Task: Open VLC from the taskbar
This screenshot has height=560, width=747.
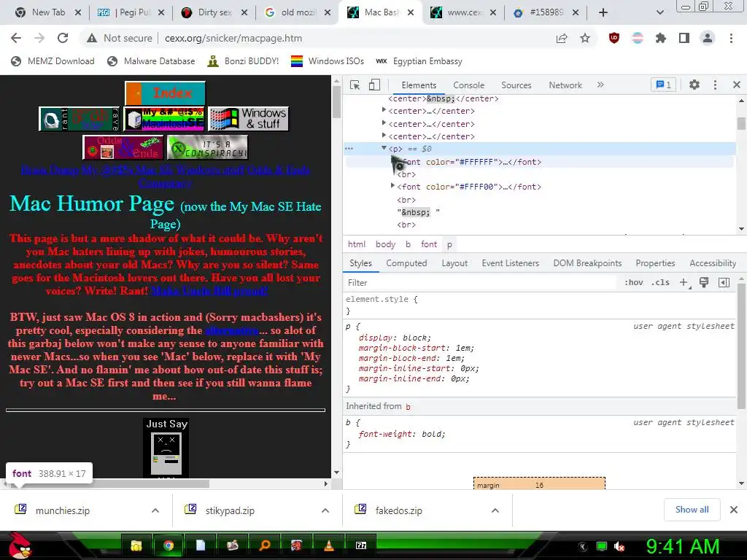Action: [328, 545]
